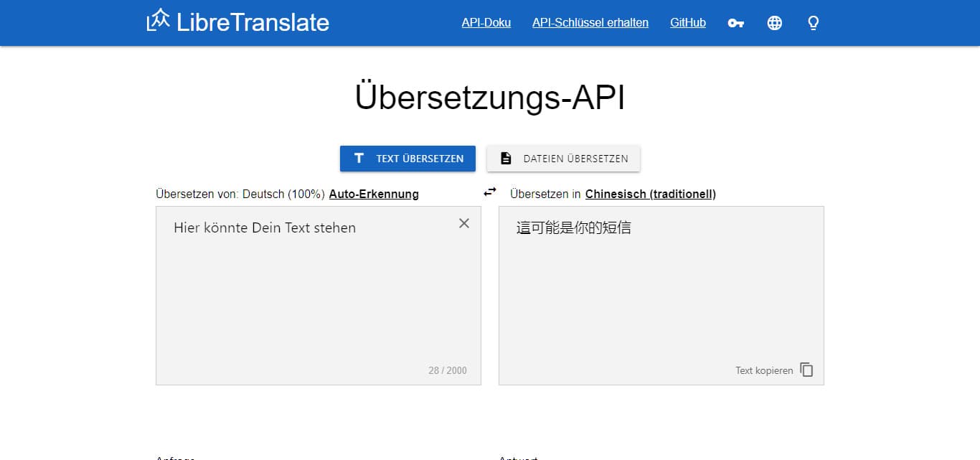Open the Chinesisch (traditionell) target language selector
Screen dimensions: 980x460
650,194
